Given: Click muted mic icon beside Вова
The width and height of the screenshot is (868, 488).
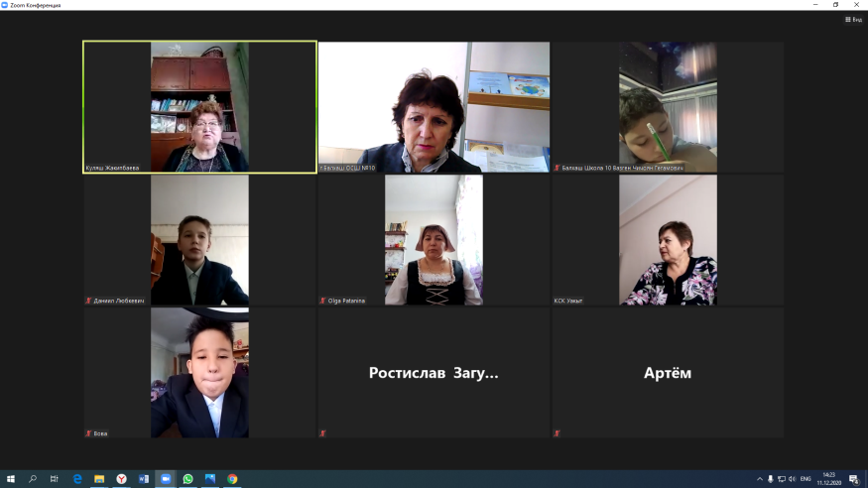Looking at the screenshot, I should click(89, 433).
